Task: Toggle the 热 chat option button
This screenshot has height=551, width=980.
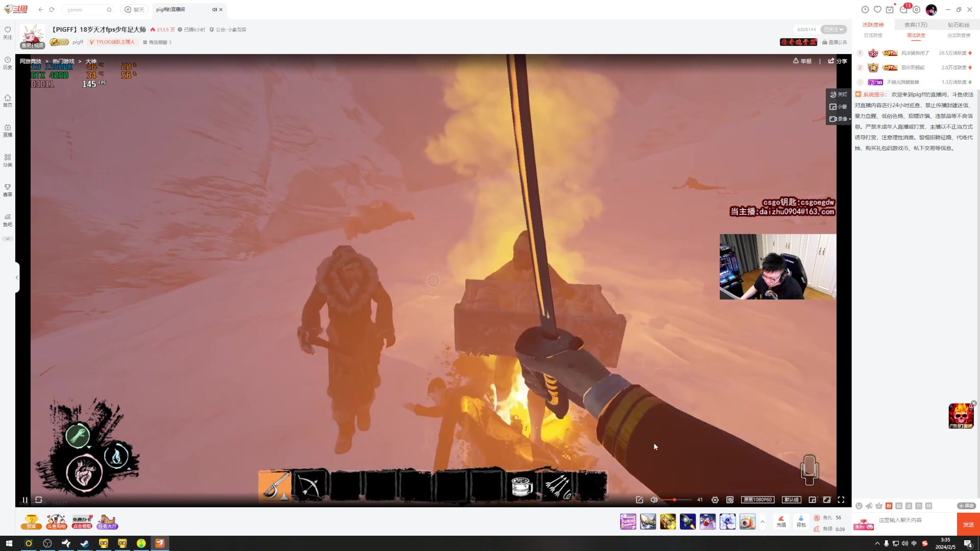Action: click(919, 506)
